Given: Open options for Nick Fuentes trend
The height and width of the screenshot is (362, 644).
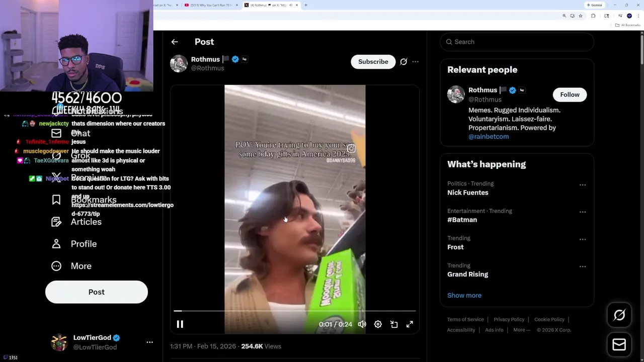Looking at the screenshot, I should coord(583,185).
